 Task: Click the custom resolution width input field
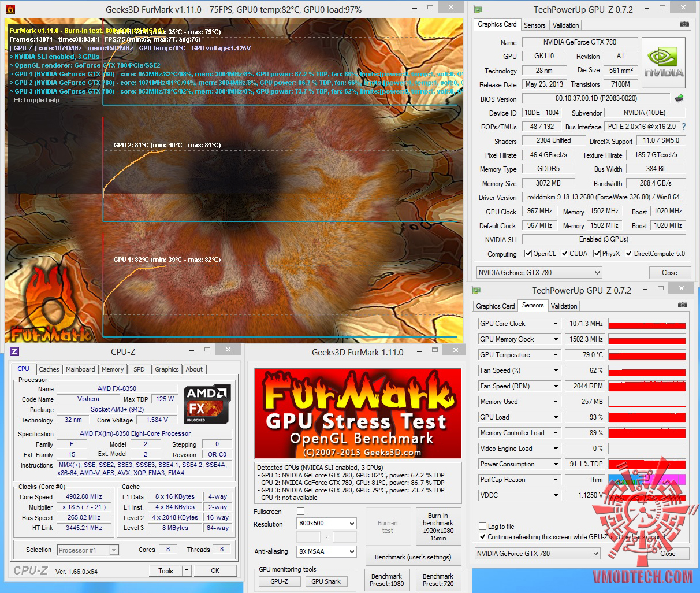click(x=308, y=538)
